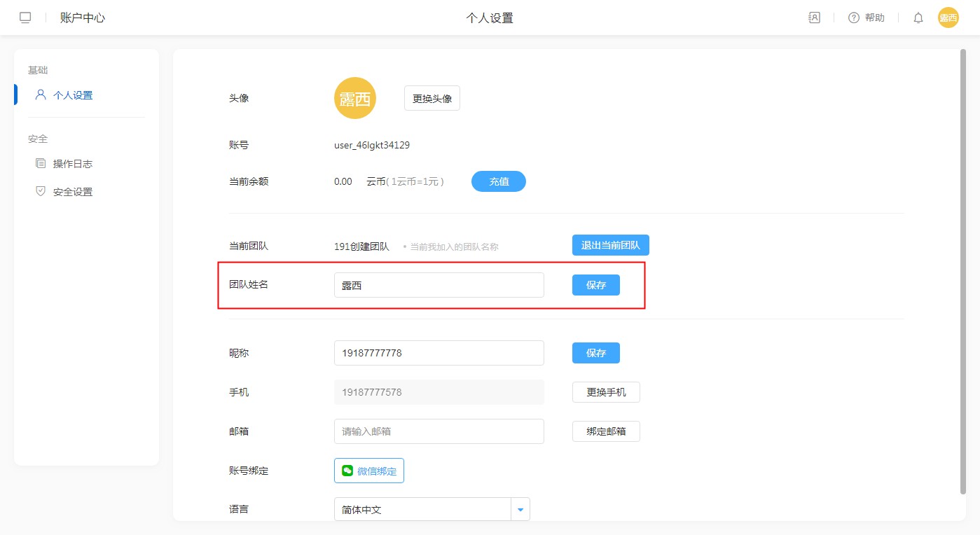The image size is (980, 535).
Task: Click the 操作日志 sidebar icon
Action: click(41, 163)
